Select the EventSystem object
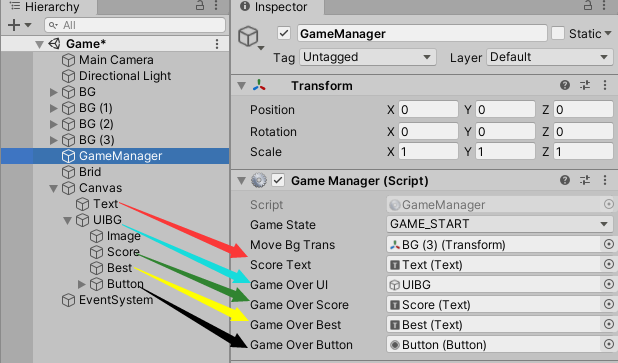 115,300
